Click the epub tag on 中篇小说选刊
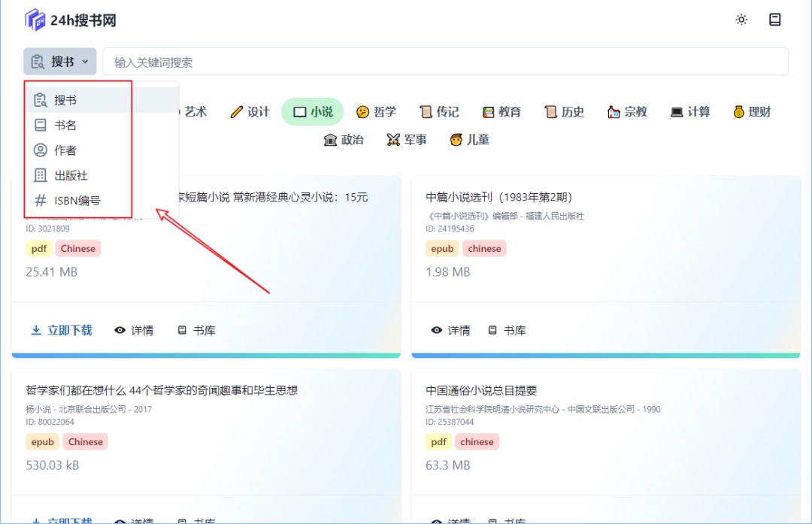Viewport: 812px width, 524px height. tap(442, 249)
